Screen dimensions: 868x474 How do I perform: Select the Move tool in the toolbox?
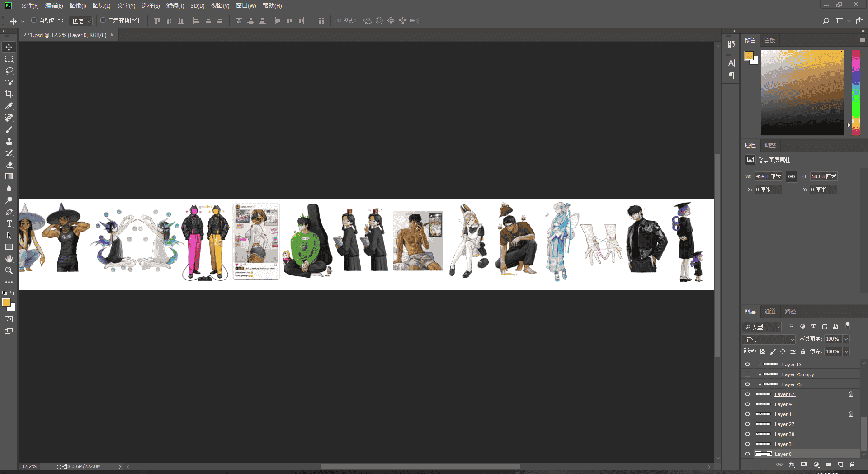click(x=9, y=47)
